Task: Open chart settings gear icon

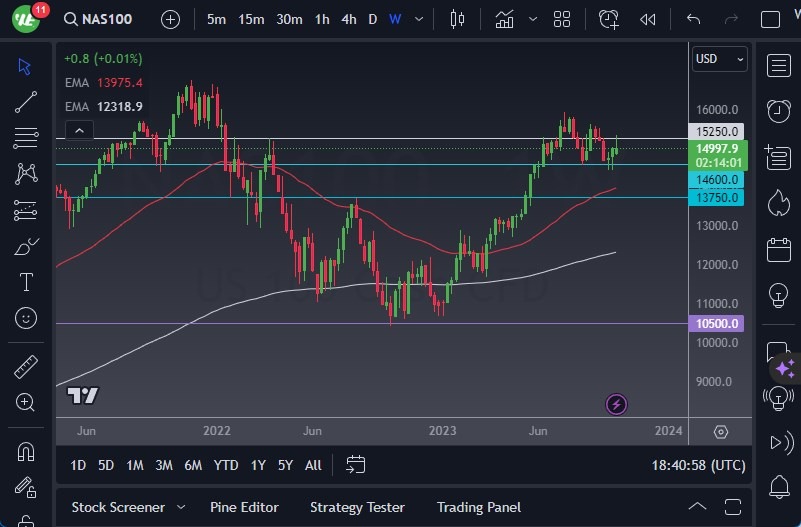Action: (x=720, y=432)
